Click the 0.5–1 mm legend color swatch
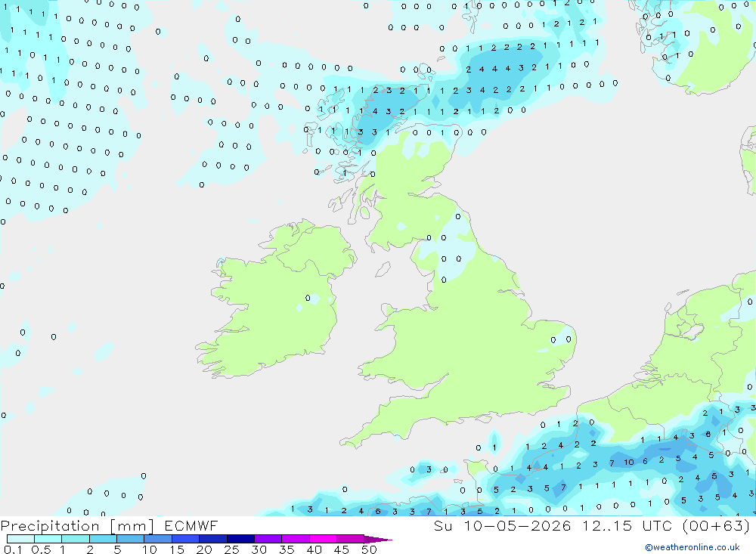Image resolution: width=756 pixels, height=554 pixels. [x=48, y=539]
